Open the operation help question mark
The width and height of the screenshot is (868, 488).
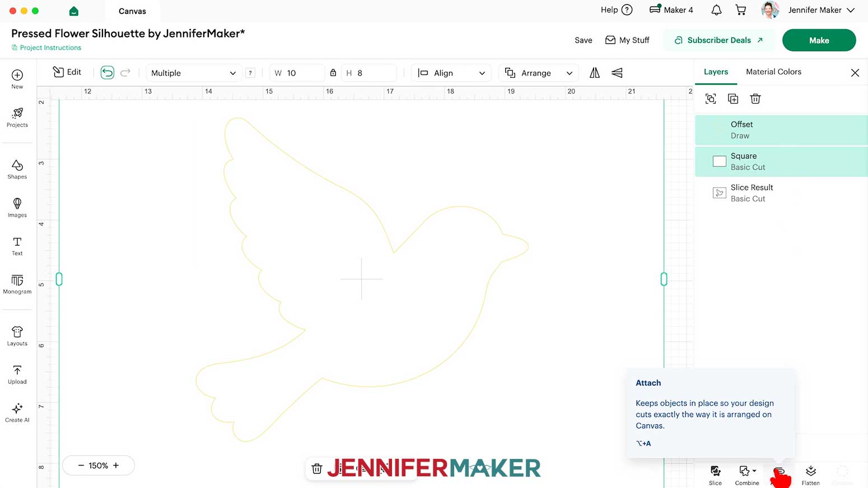point(250,73)
